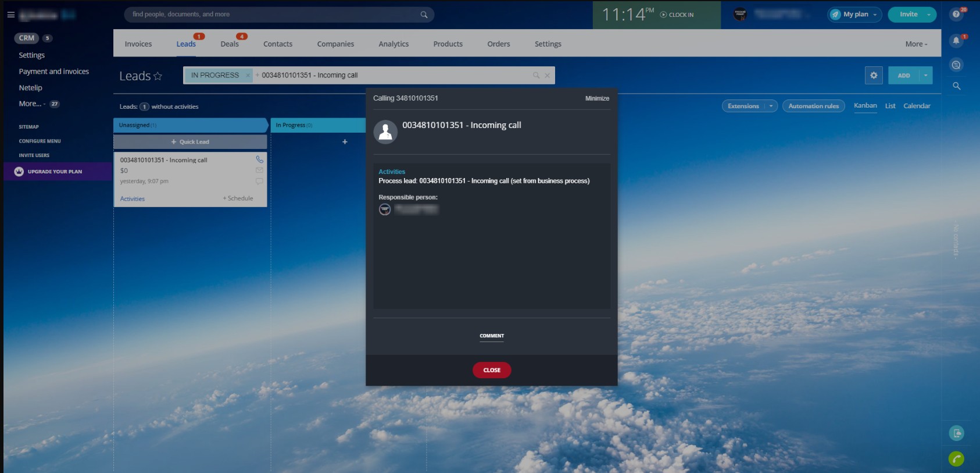Click the global search input field

[x=273, y=15]
